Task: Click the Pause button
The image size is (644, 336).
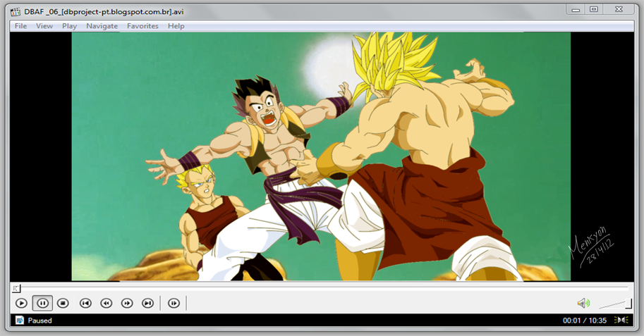Action: [42, 303]
